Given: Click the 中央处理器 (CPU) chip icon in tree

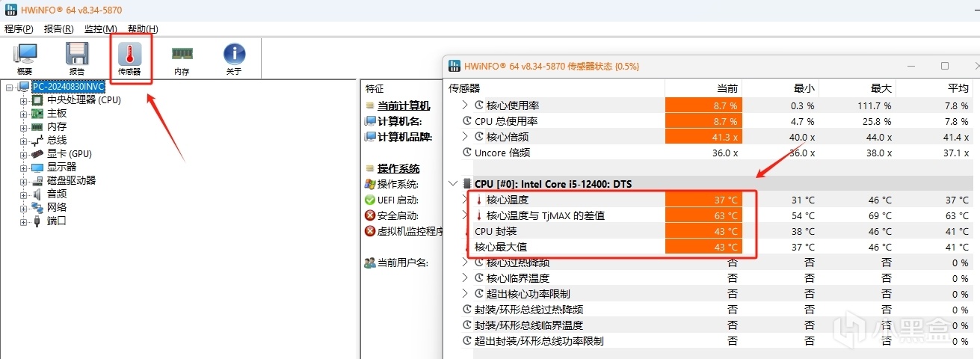Looking at the screenshot, I should click(37, 99).
